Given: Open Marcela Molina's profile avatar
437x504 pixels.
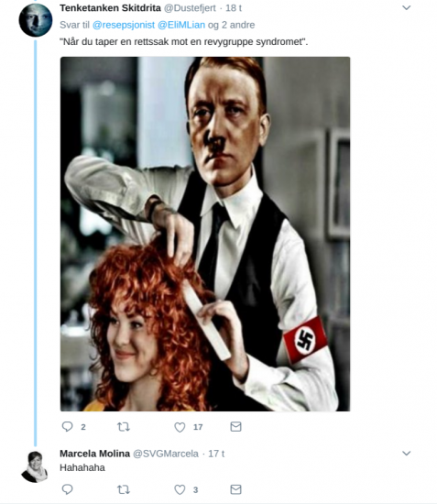Looking at the screenshot, I should click(35, 466).
